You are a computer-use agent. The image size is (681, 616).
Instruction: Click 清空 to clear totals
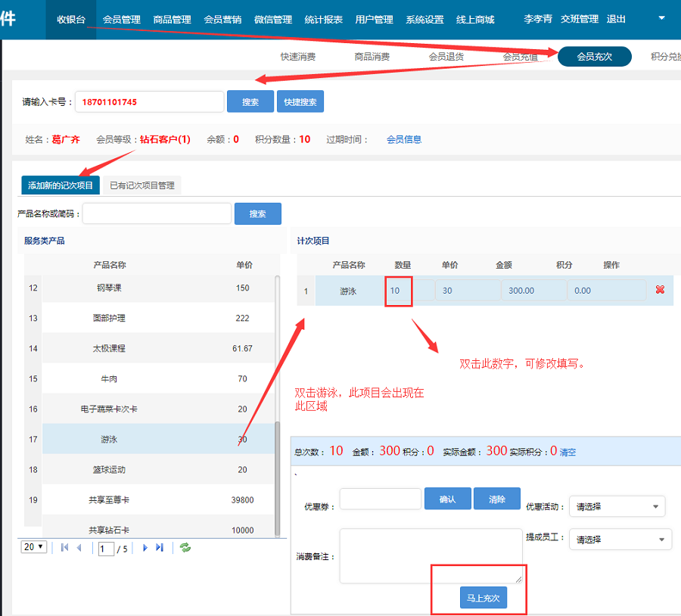[567, 453]
